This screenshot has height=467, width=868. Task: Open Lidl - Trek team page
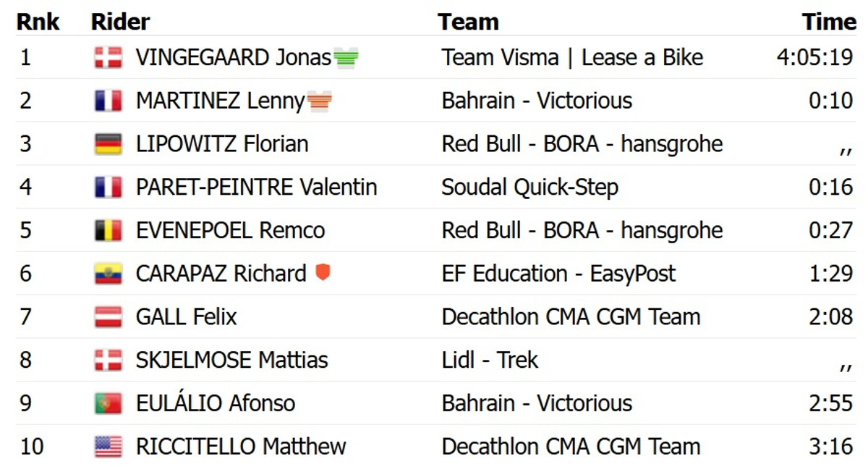point(490,360)
